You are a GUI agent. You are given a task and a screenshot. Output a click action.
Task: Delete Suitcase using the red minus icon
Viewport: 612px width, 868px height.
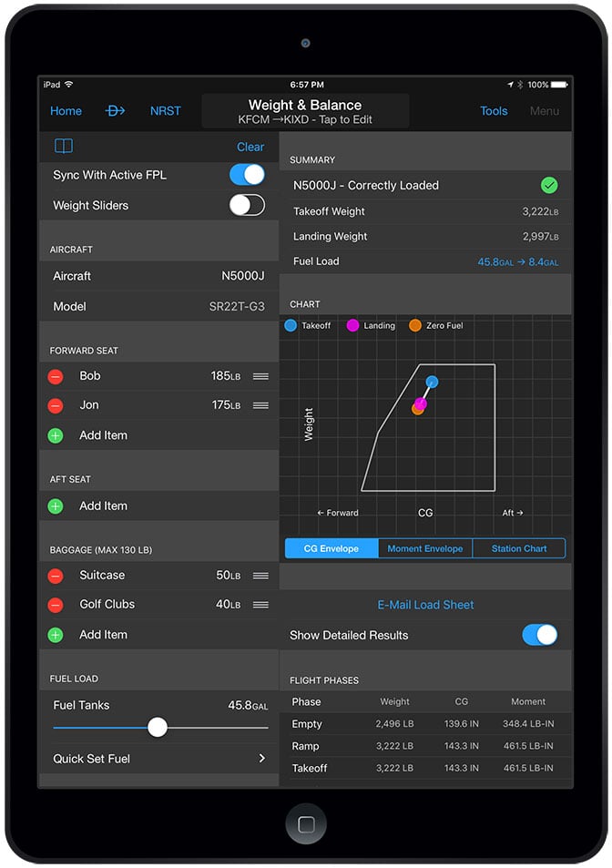[x=56, y=576]
